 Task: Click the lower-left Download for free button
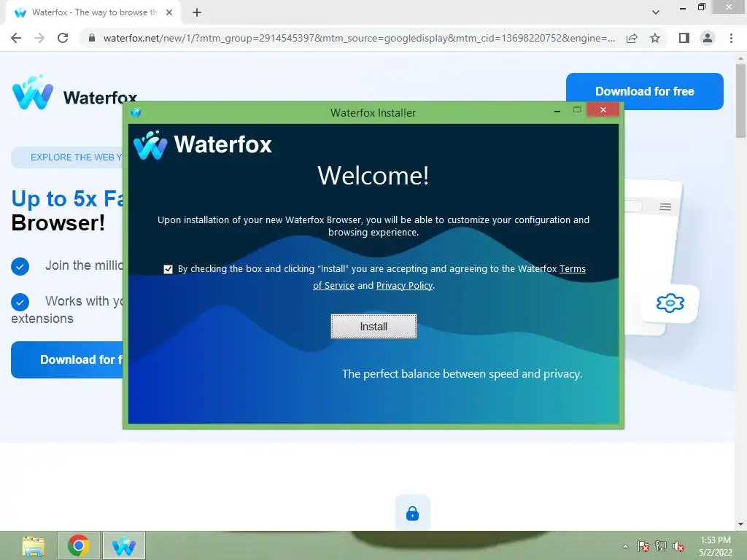(66, 359)
